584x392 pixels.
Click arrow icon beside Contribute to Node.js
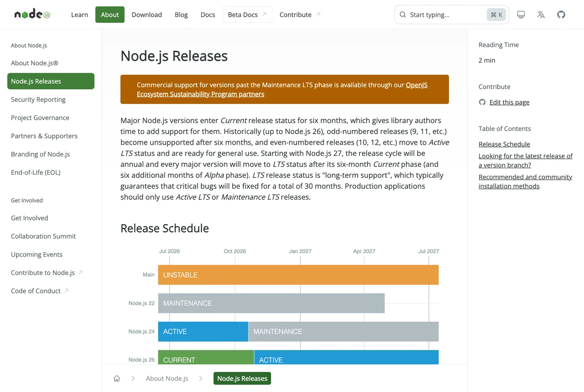click(80, 272)
